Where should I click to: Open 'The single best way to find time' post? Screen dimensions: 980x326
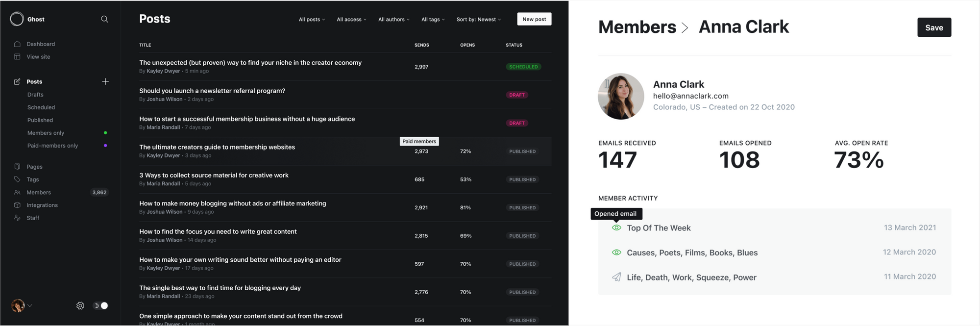point(220,288)
